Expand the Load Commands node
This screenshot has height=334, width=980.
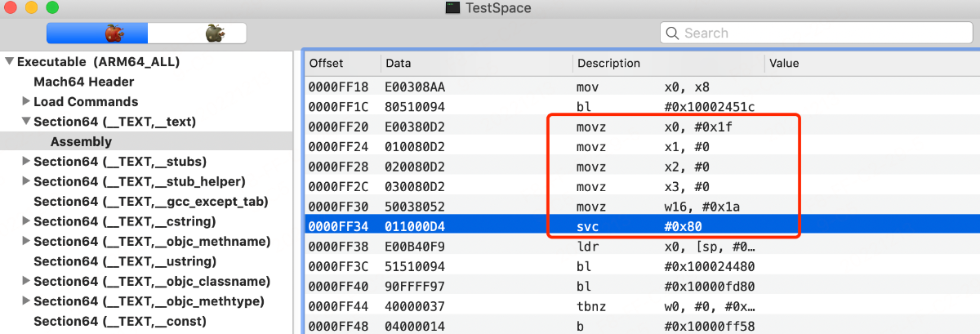click(25, 101)
